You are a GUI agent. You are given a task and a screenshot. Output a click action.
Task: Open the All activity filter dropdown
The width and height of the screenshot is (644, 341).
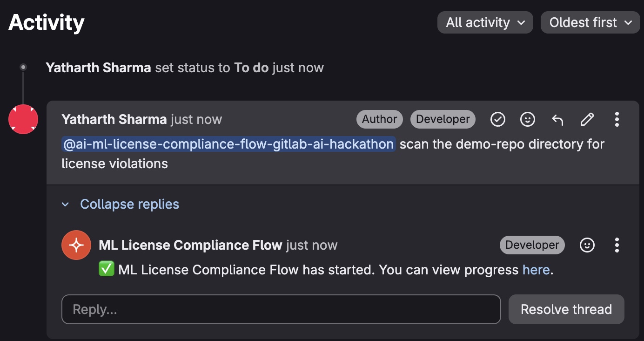click(485, 22)
